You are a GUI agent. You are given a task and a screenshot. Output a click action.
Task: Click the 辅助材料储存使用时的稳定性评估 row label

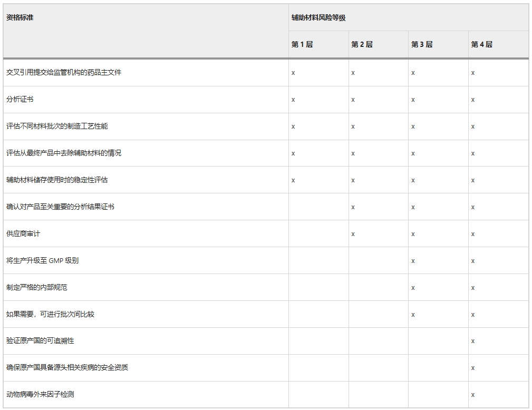point(57,180)
